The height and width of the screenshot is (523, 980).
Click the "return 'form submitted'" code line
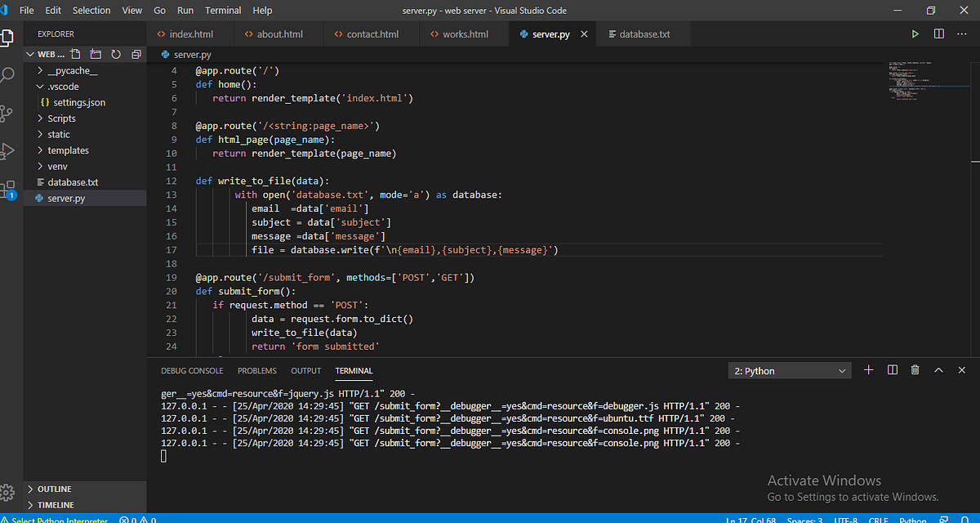click(315, 346)
